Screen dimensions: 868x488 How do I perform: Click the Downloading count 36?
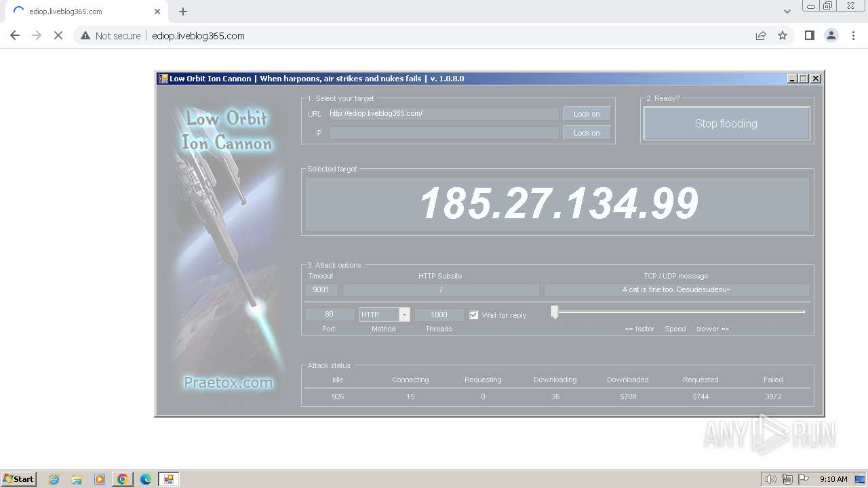tap(555, 396)
